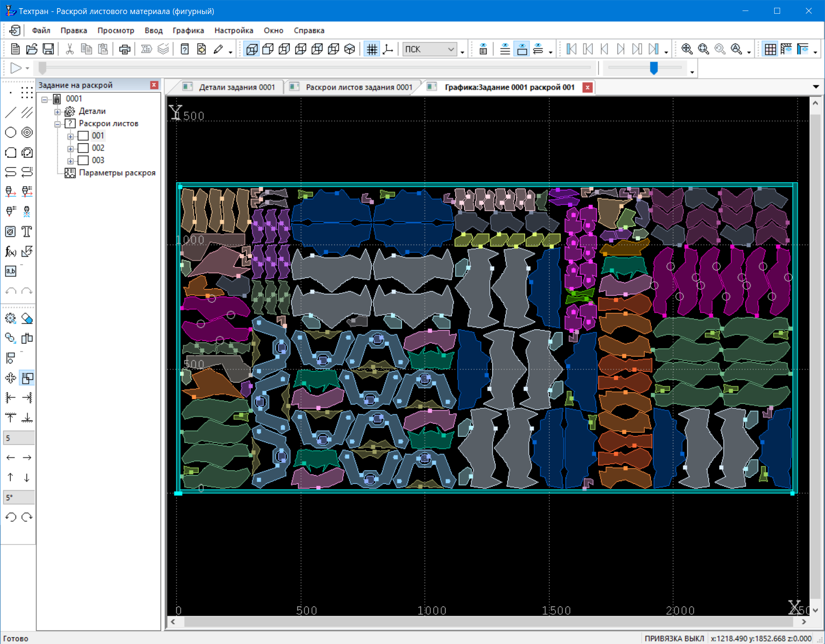Save with the floppy disk icon
Image resolution: width=825 pixels, height=644 pixels.
click(48, 49)
